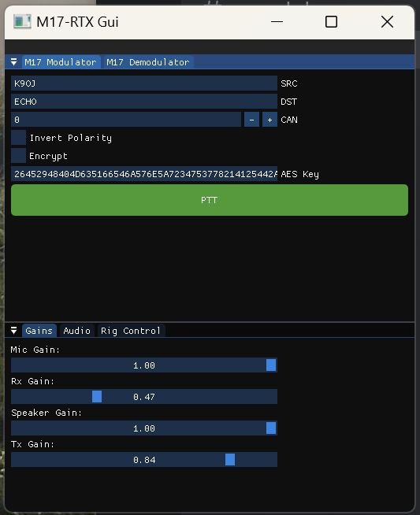Click the Tx Gain slider handle

[230, 460]
